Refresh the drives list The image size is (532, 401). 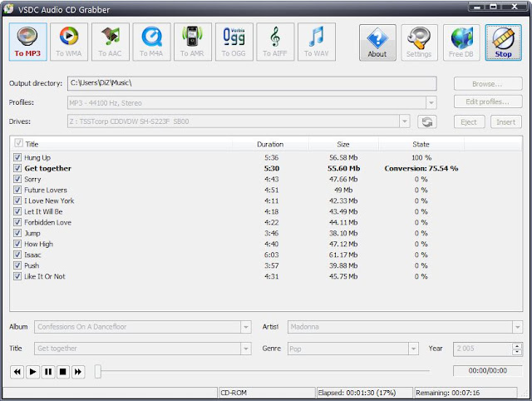click(426, 122)
